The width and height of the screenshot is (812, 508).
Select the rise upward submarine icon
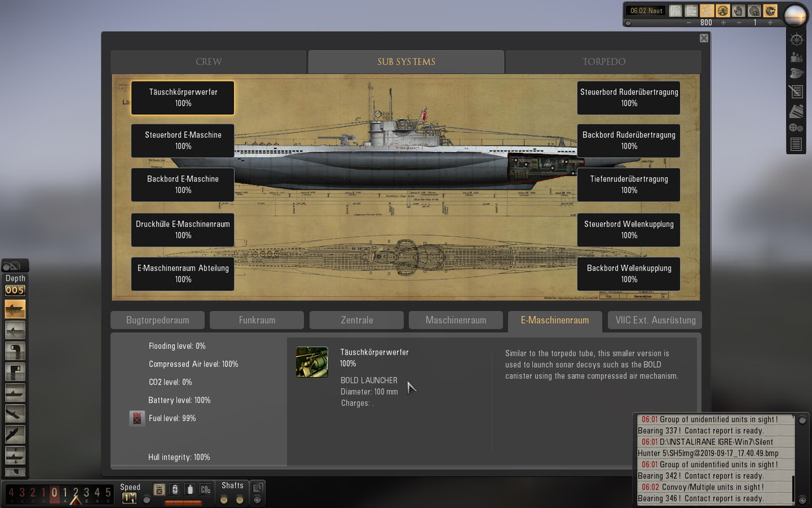click(x=15, y=435)
